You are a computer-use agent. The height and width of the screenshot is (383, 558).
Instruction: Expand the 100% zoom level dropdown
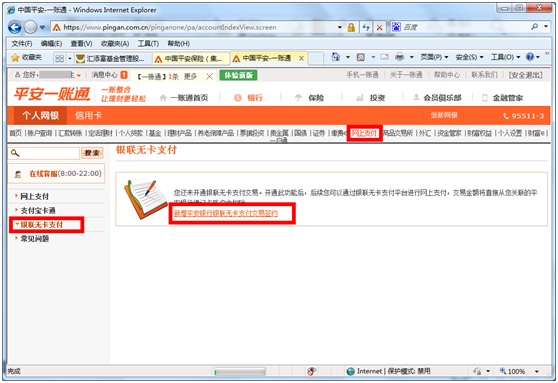(537, 371)
